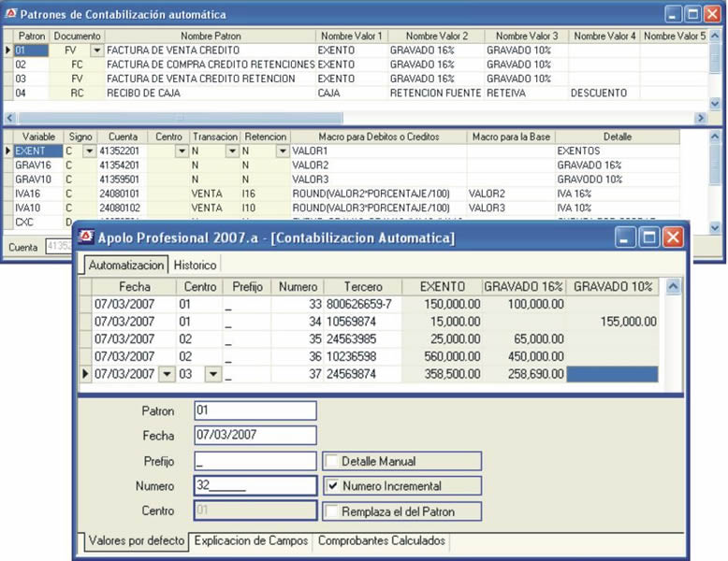Minimize the Apolo Profesional window

625,237
